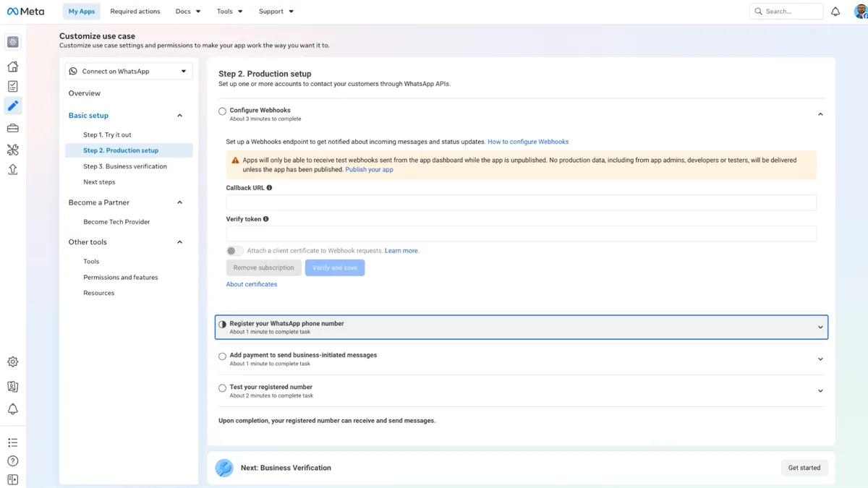
Task: Click the Verify token info icon
Action: point(265,219)
